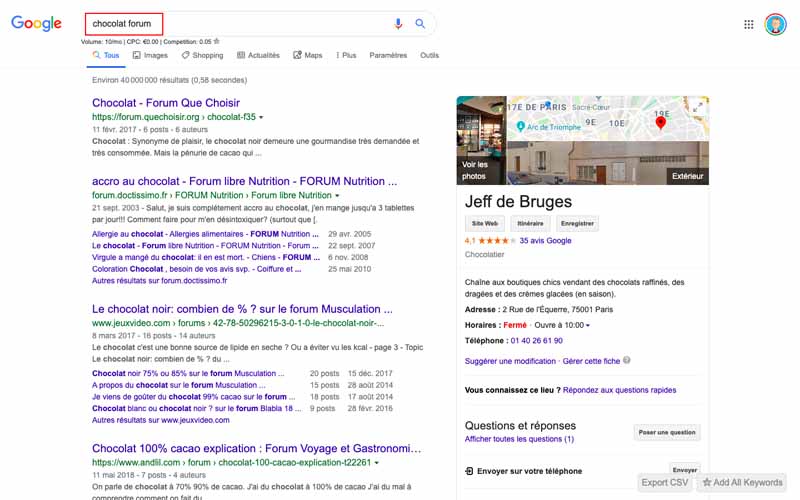The image size is (800, 500).
Task: Click Gérer cette fiche link
Action: [591, 361]
